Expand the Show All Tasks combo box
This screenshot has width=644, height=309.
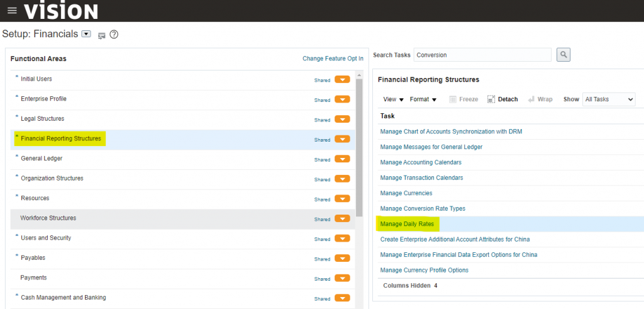(608, 99)
